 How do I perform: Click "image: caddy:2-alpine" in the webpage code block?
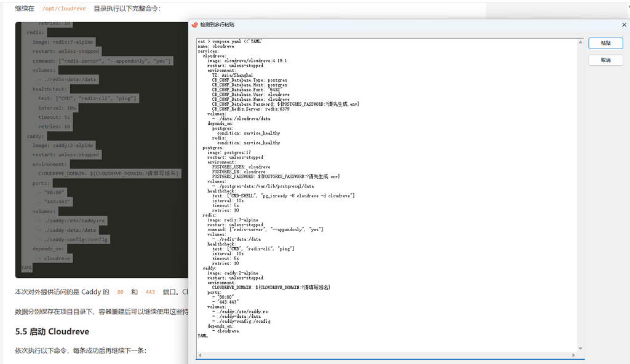pos(63,146)
